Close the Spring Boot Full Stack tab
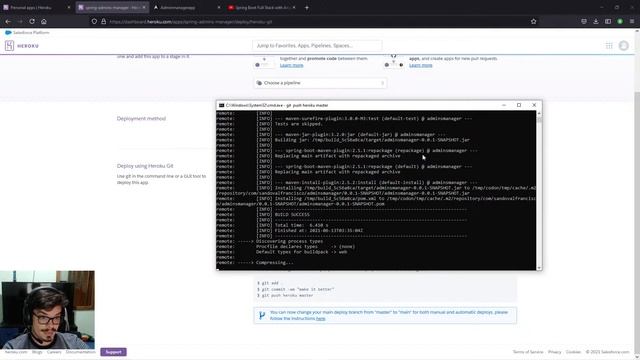Image resolution: width=640 pixels, height=360 pixels. coord(294,7)
